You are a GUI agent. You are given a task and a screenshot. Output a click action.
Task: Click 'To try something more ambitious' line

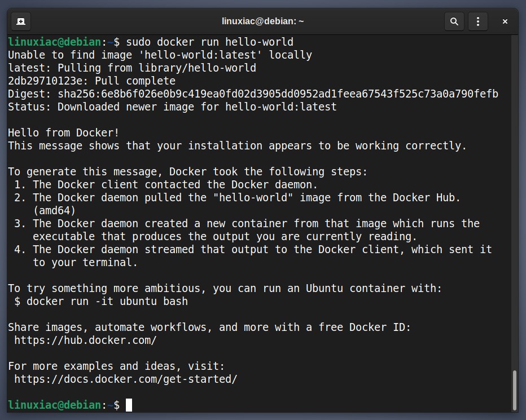225,288
